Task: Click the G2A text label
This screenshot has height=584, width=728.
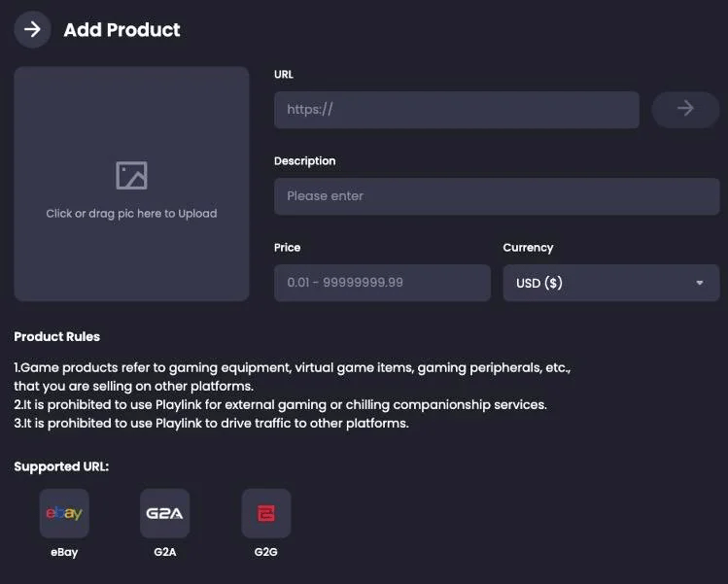Action: 164,553
